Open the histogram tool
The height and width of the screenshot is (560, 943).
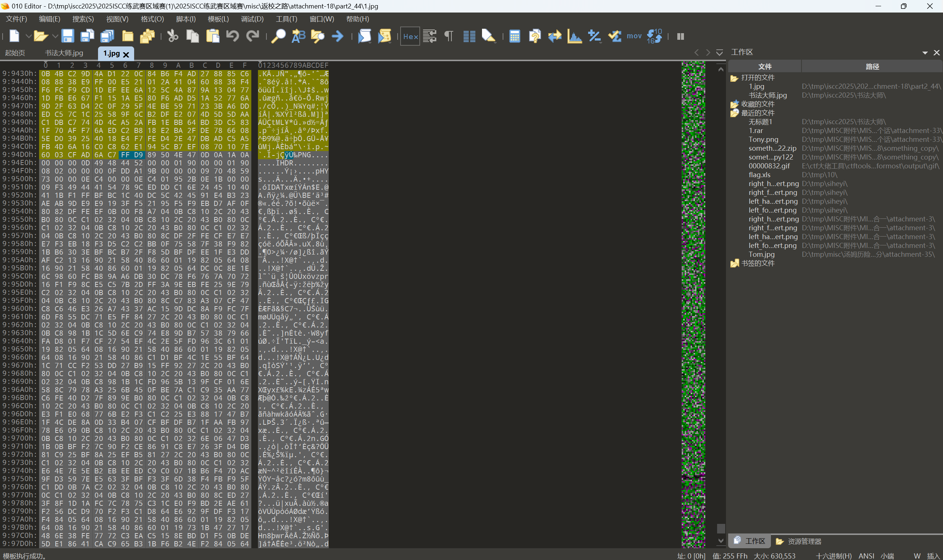click(x=575, y=36)
